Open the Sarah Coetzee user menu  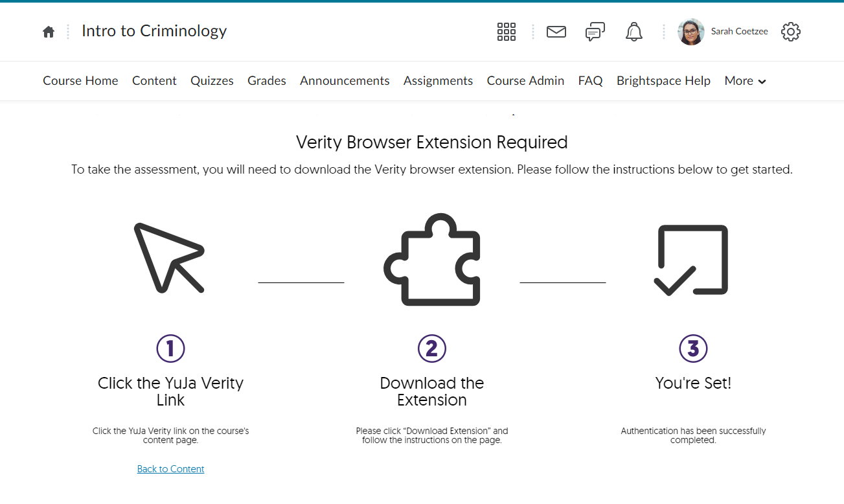[739, 32]
